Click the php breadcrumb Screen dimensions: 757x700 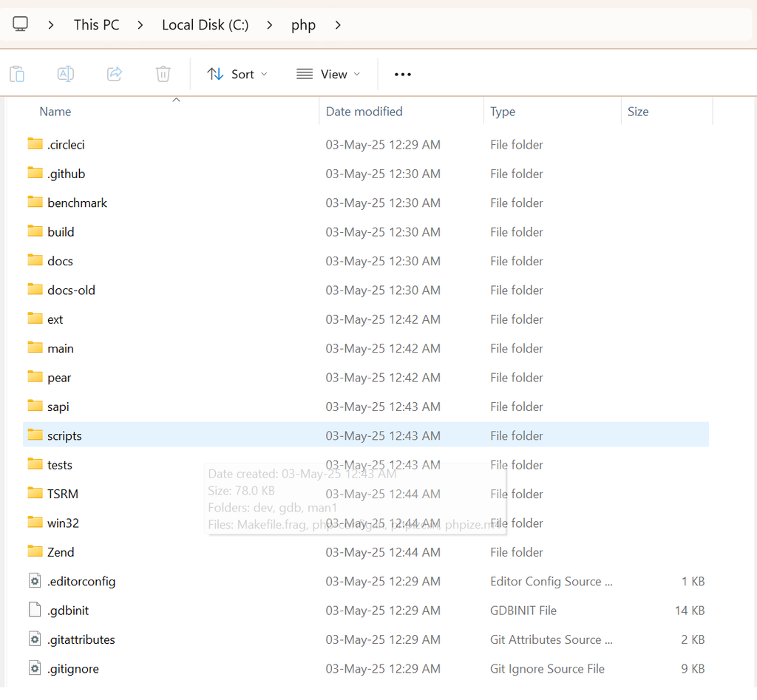pyautogui.click(x=303, y=25)
